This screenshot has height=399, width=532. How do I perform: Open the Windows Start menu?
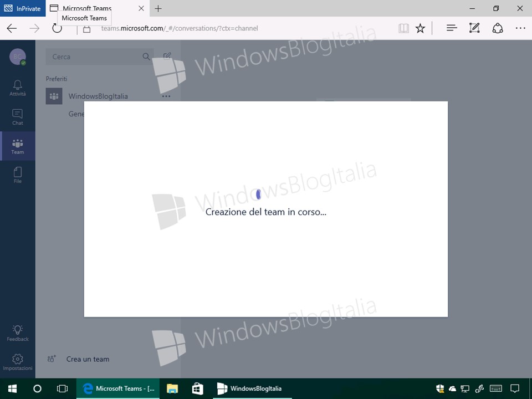tap(13, 388)
